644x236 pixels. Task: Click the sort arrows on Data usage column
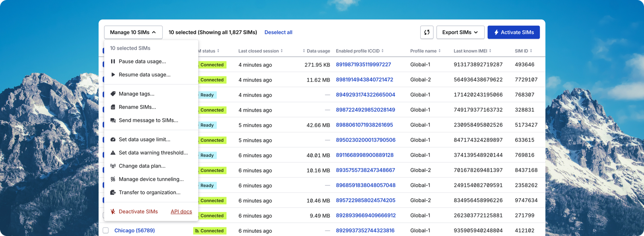304,51
